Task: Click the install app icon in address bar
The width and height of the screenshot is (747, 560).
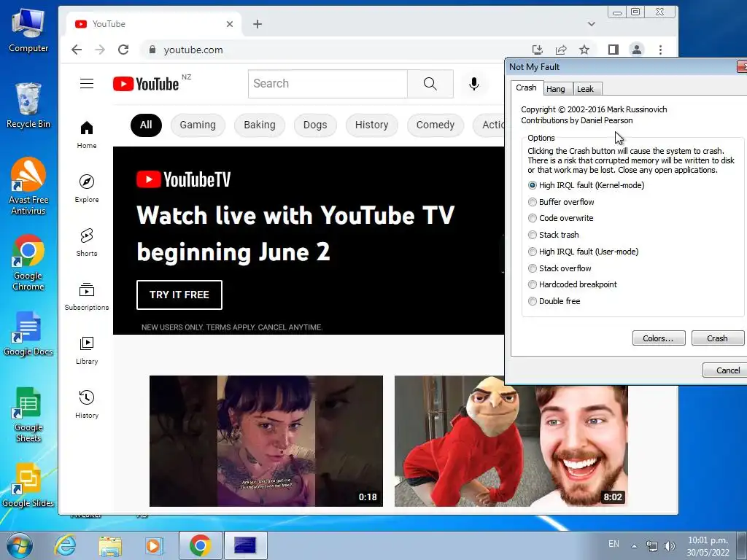Action: coord(538,50)
